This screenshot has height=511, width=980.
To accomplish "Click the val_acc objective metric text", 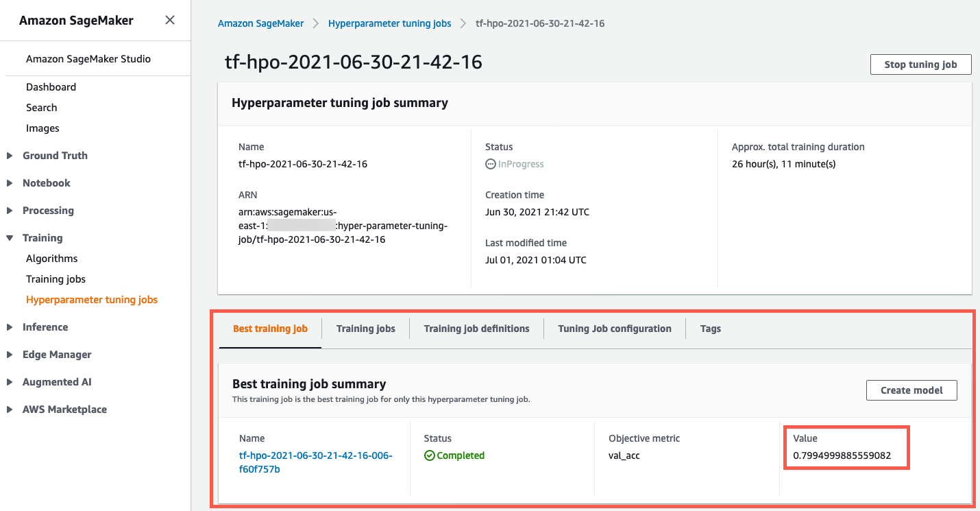I will pos(624,455).
